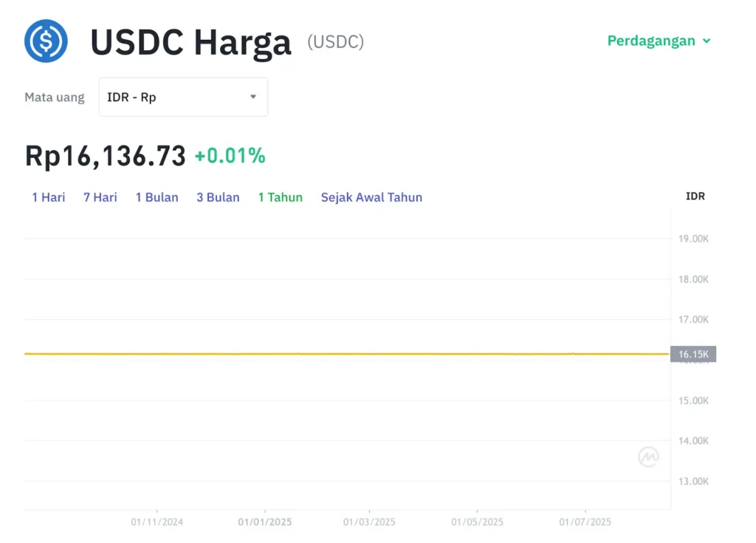The width and height of the screenshot is (756, 543).
Task: Click the (USDC) ticker label
Action: tap(336, 42)
